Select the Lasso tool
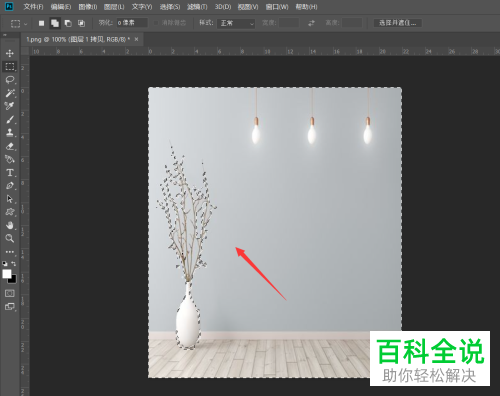 point(10,80)
